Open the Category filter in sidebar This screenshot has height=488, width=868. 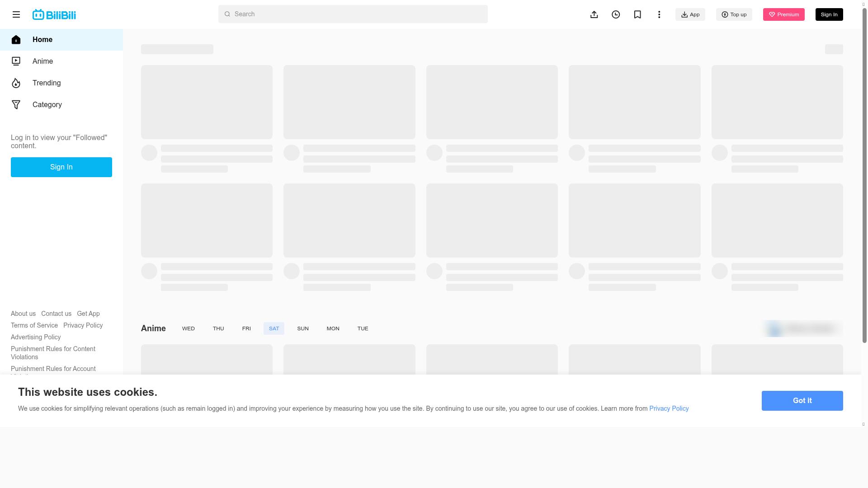pyautogui.click(x=47, y=105)
